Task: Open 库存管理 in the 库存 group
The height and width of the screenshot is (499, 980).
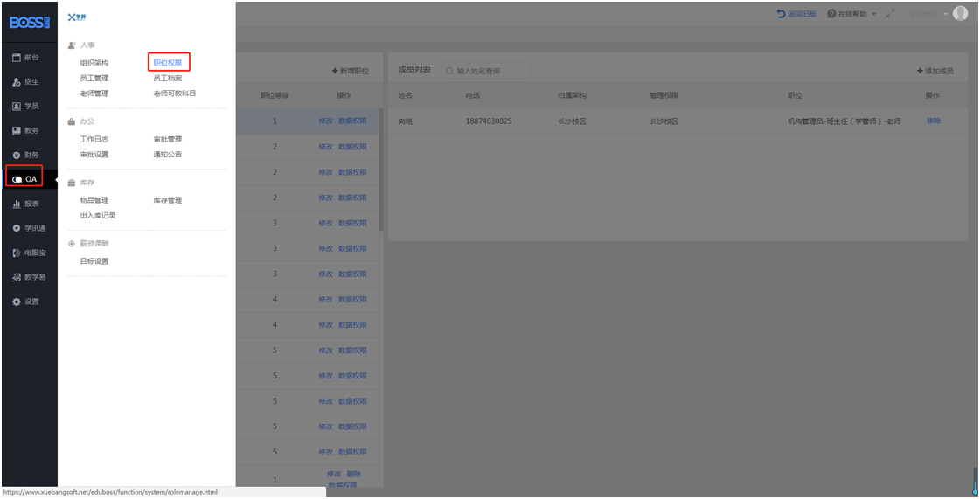Action: (x=168, y=200)
